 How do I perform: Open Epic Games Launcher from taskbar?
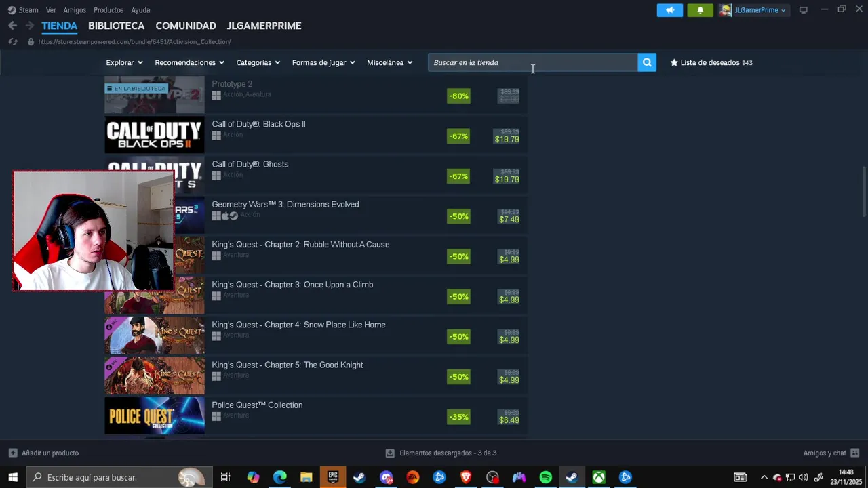pos(333,477)
